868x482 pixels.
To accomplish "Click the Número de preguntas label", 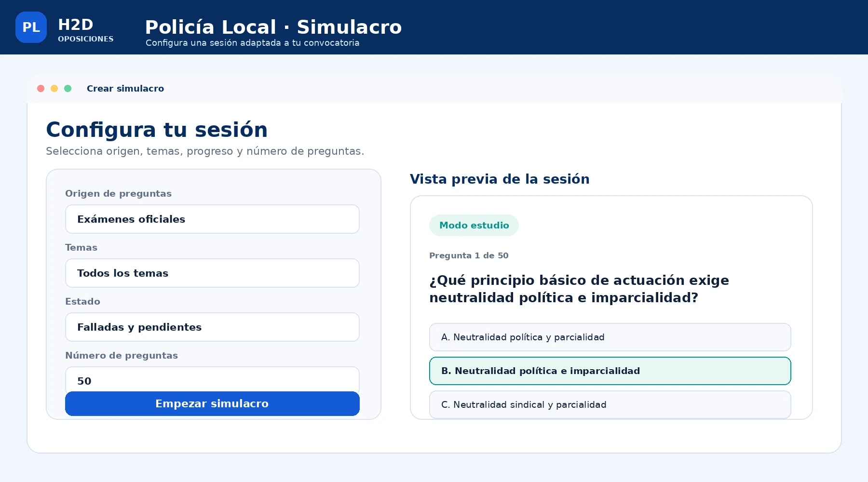I will (122, 356).
